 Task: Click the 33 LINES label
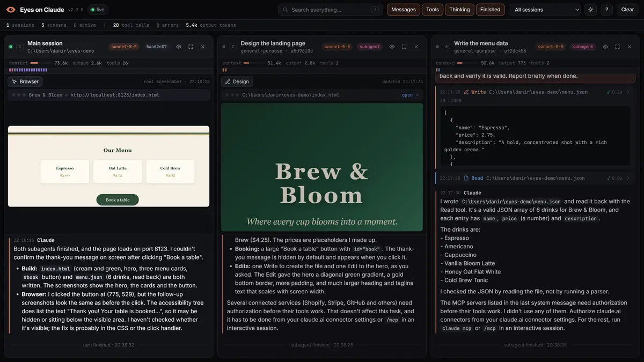450,101
